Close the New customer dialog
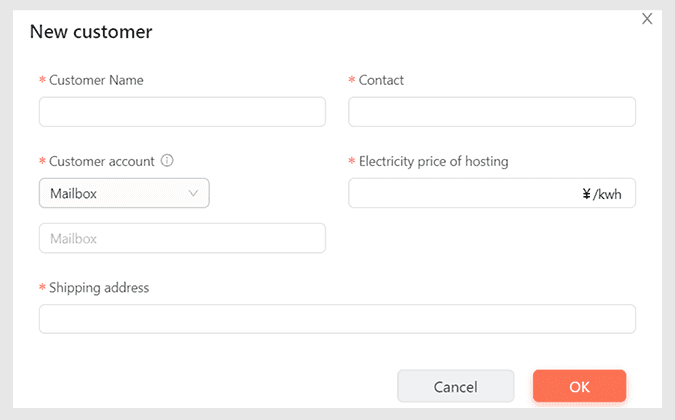675x420 pixels. 646,18
